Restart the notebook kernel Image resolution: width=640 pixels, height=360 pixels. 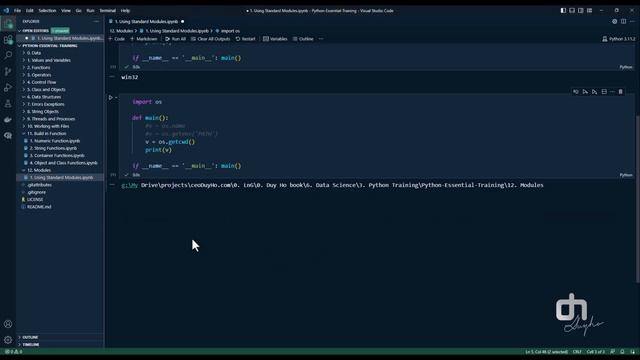[x=245, y=39]
